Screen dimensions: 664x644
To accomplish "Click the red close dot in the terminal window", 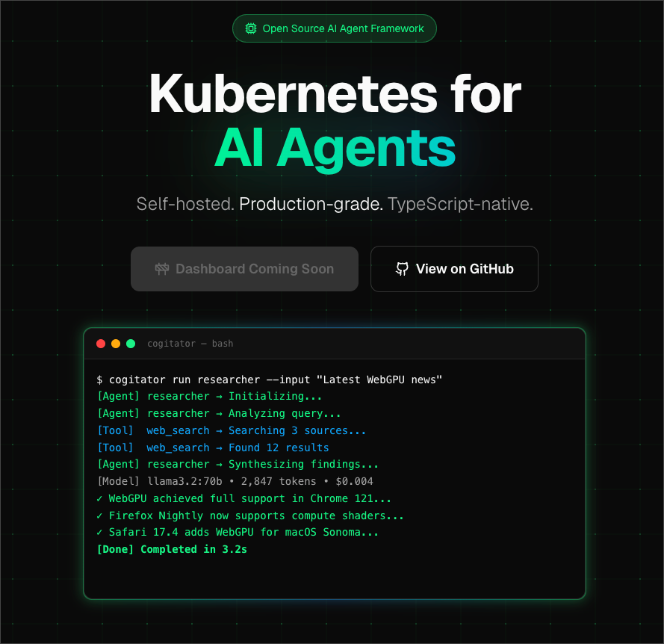I will [101, 344].
